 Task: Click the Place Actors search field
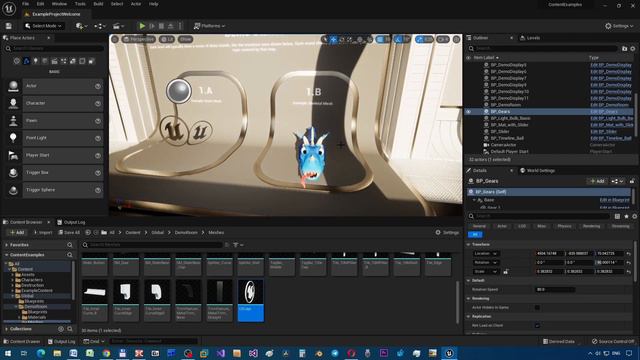[54, 49]
